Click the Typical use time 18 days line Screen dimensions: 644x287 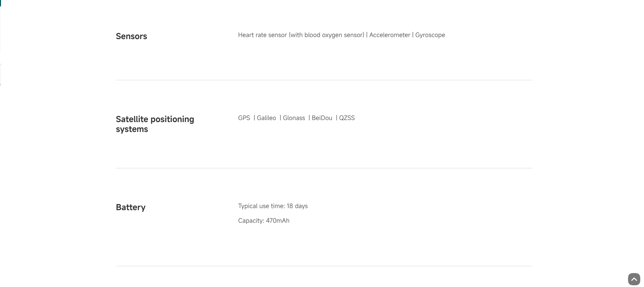tap(273, 206)
